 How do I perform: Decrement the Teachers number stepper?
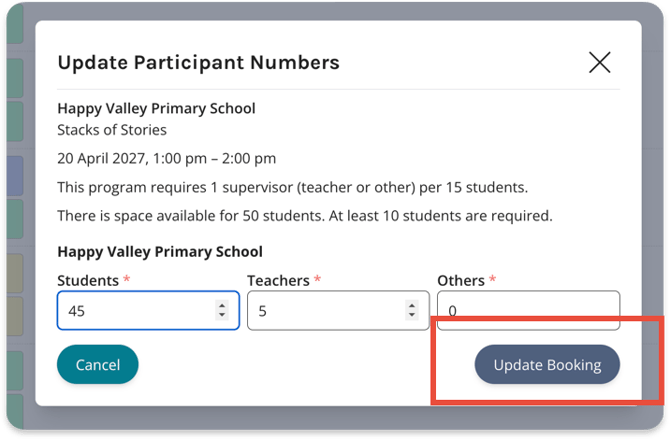click(x=411, y=315)
